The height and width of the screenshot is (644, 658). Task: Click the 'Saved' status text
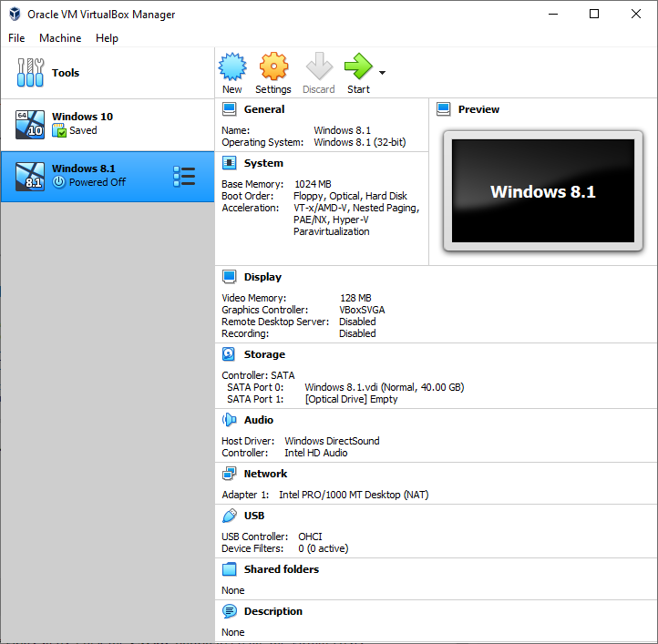(x=83, y=130)
